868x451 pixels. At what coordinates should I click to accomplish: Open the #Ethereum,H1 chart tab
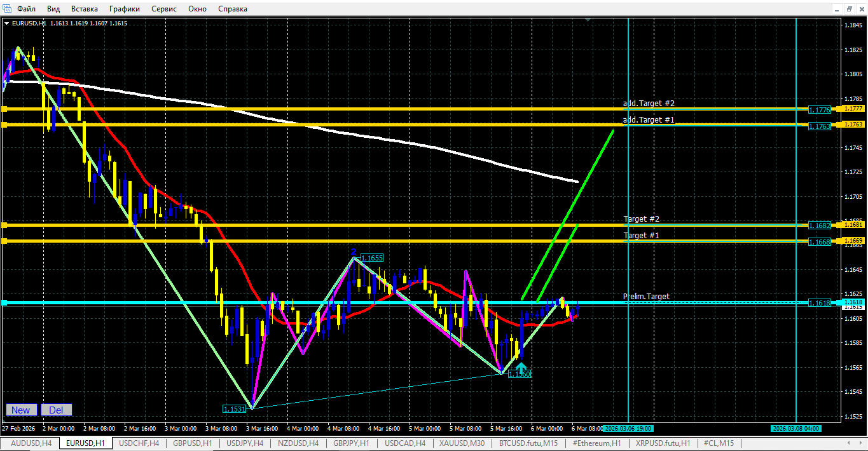[596, 443]
